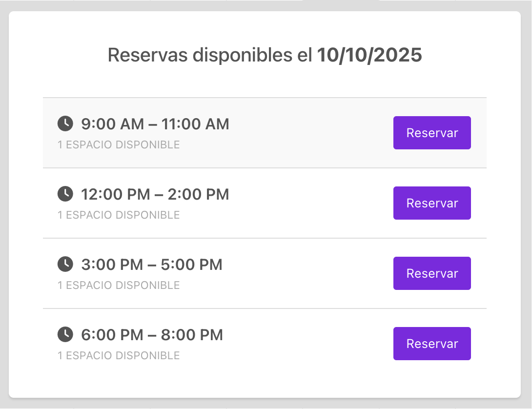Click the clock icon beside 6:00 PM slot
532x409 pixels.
(x=65, y=335)
